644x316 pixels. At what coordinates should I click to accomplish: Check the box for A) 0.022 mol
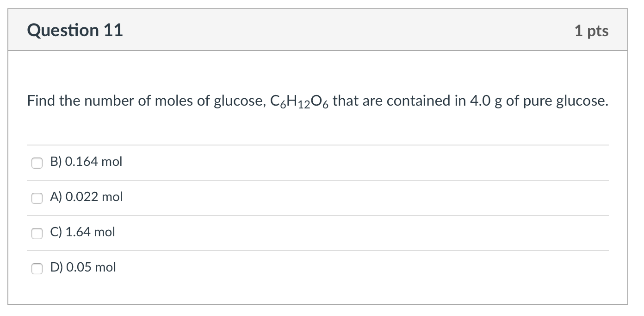(x=37, y=198)
